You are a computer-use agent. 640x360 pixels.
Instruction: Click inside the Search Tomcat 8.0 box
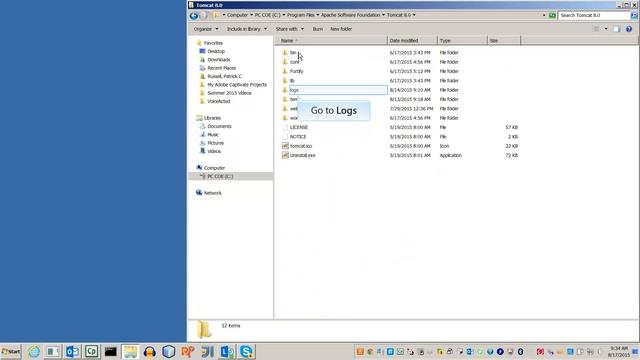594,15
